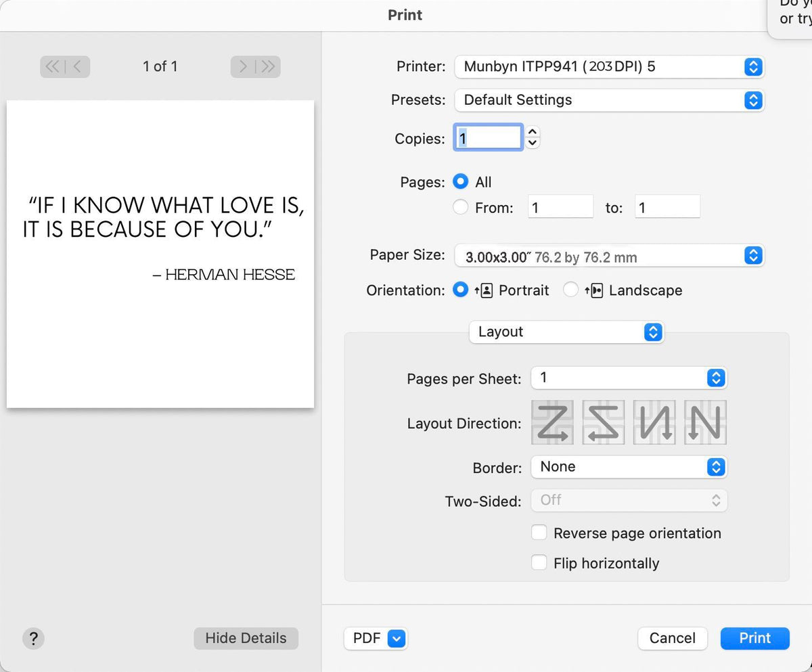Screen dimensions: 812x672
Task: Click the Hide Details button
Action: click(246, 638)
